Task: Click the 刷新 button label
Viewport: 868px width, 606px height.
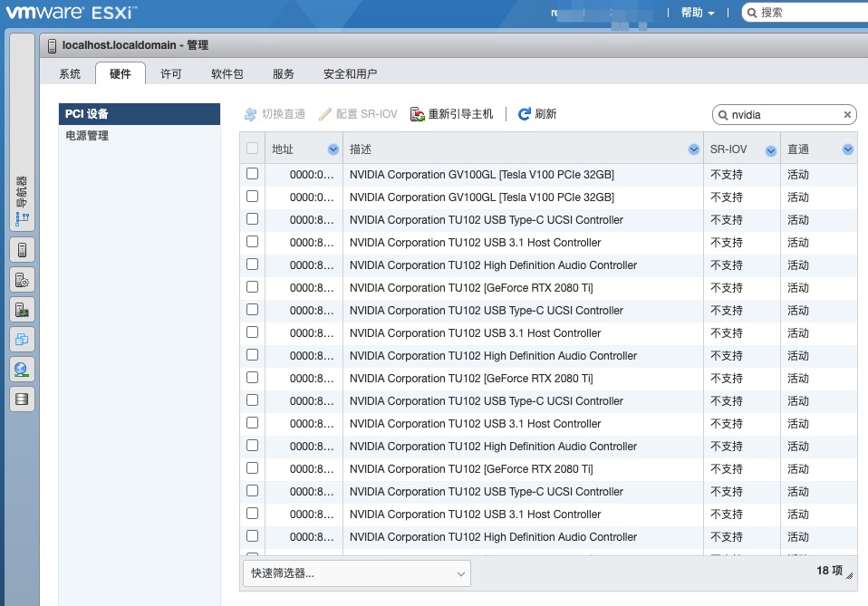Action: click(545, 114)
